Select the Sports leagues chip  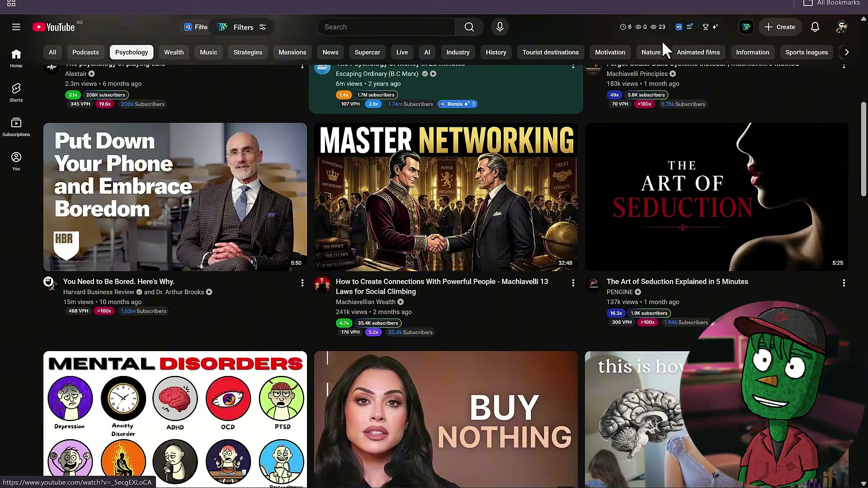(807, 52)
